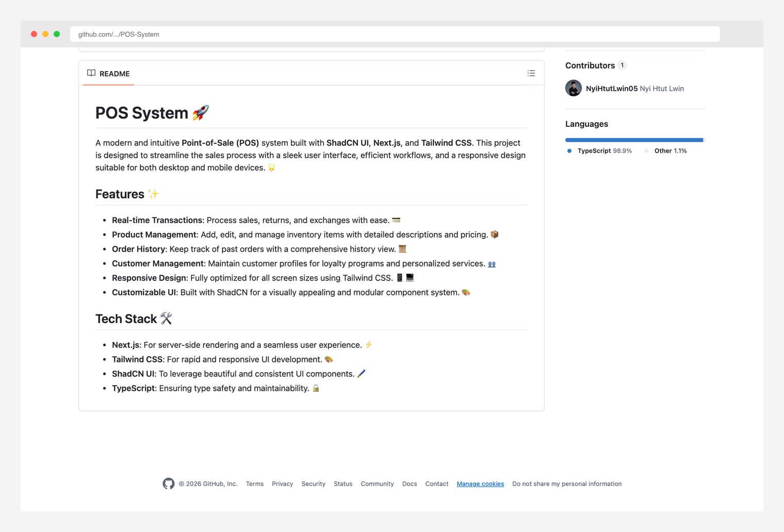The height and width of the screenshot is (532, 784).
Task: Click the README book icon
Action: tap(91, 73)
